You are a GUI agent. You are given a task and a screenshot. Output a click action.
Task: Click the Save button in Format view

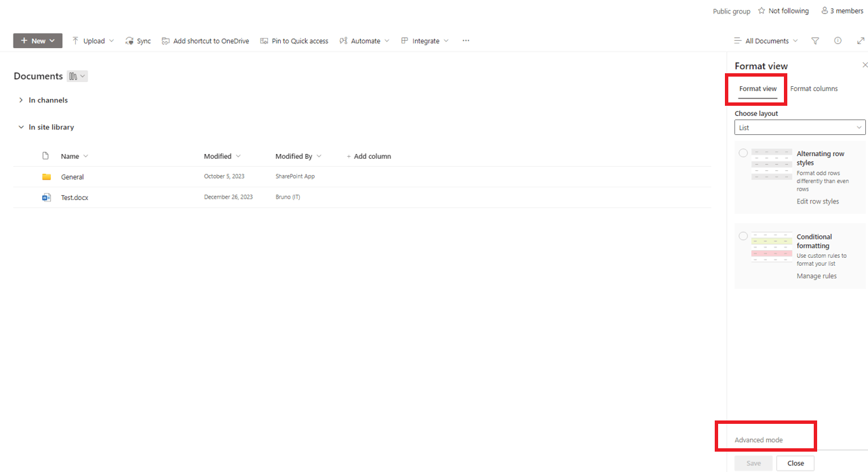click(753, 463)
